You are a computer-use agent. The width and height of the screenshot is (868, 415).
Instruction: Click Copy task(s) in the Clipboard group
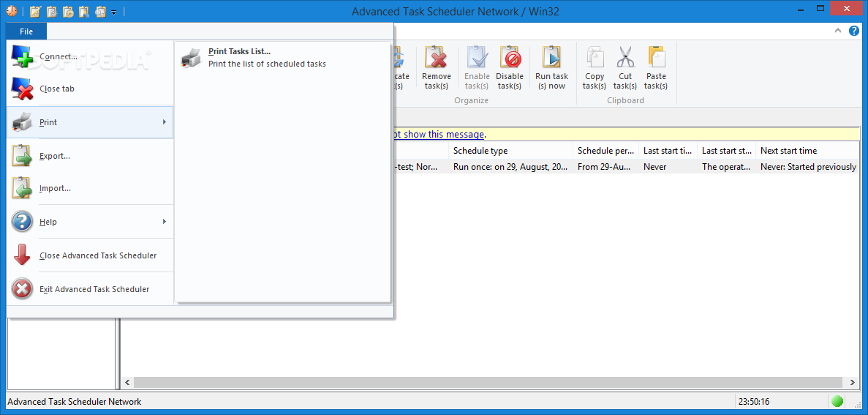595,67
